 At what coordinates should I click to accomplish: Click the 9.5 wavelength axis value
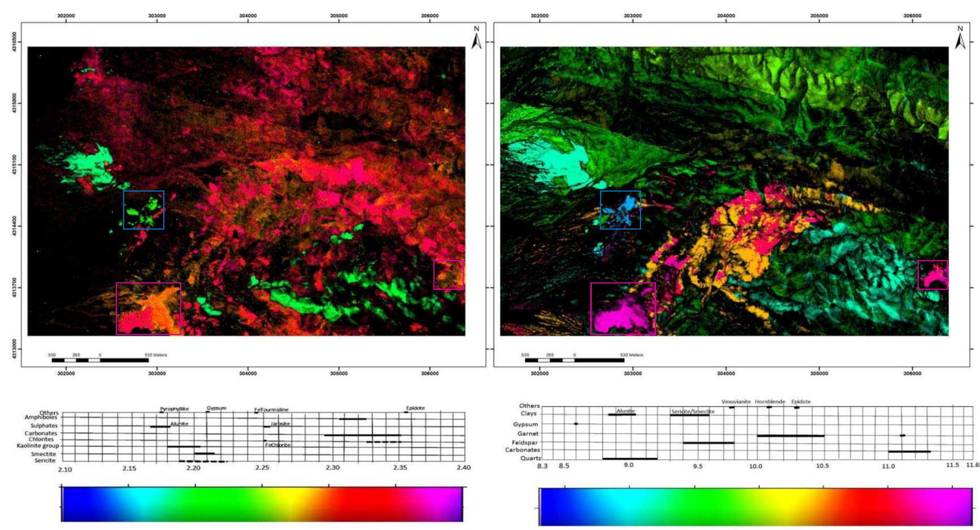click(x=698, y=466)
